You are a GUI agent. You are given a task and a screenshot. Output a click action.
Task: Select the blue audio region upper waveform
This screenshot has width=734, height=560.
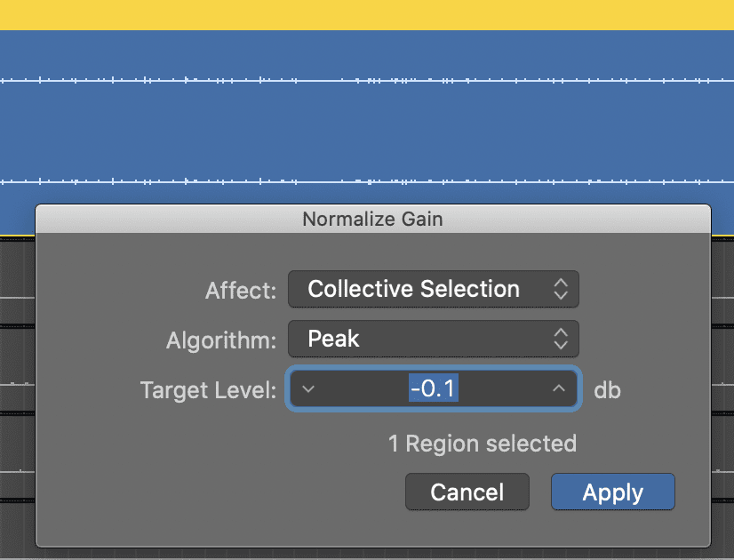pos(367,81)
